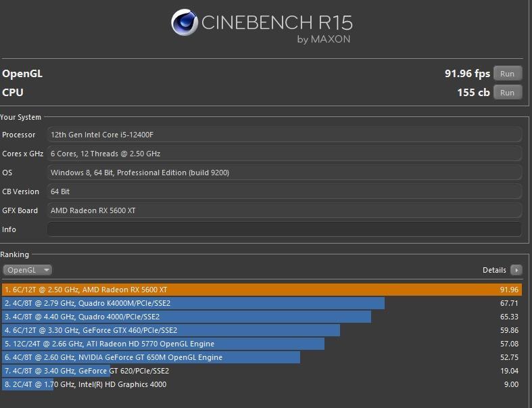The height and width of the screenshot is (408, 532).
Task: Click the OpenGL score '91.96 fps'
Action: [467, 73]
